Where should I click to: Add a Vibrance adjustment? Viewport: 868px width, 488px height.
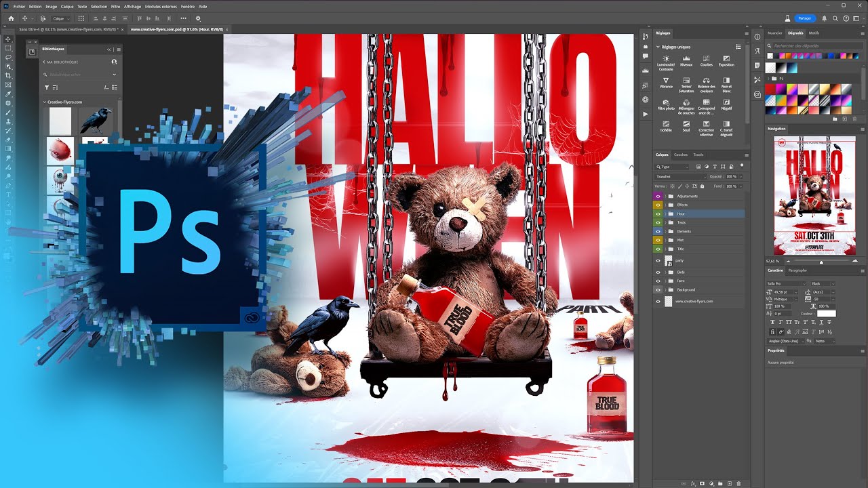pos(666,83)
